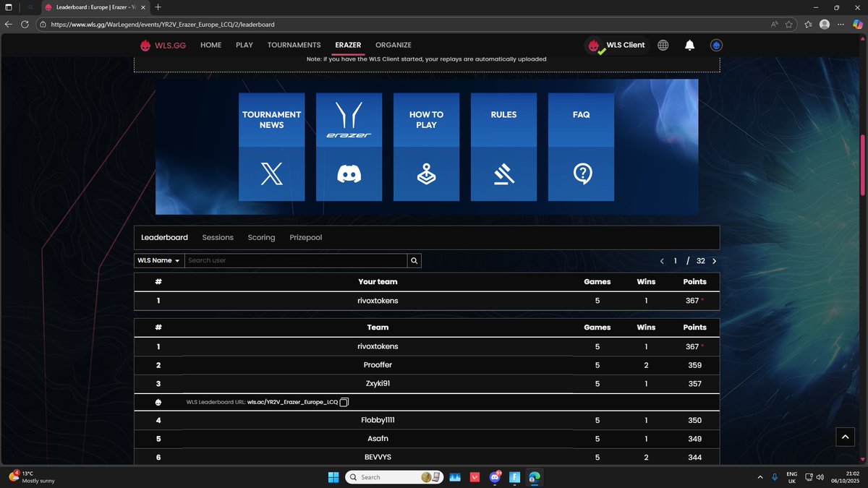Select team Prooffer in leaderboard
Screen dimensions: 868x488
(378, 365)
